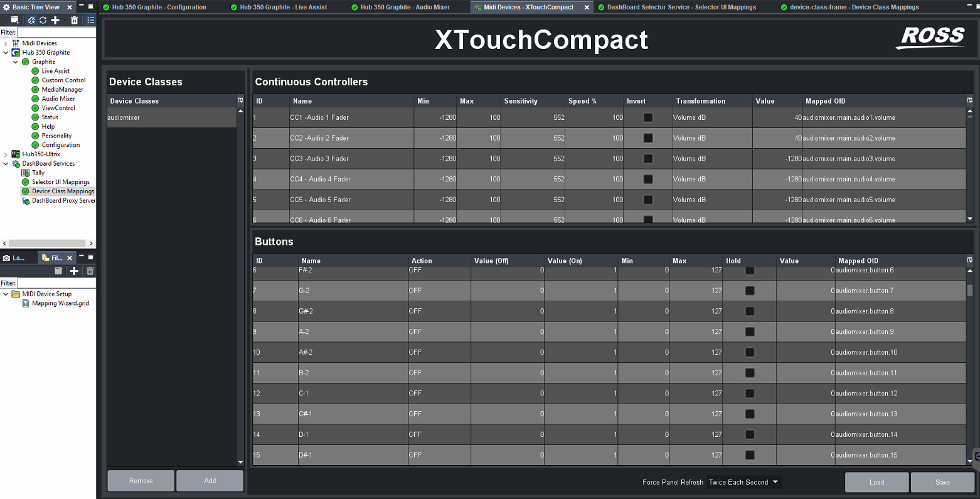
Task: Click the green status icon beside Live Assist
Action: 35,71
